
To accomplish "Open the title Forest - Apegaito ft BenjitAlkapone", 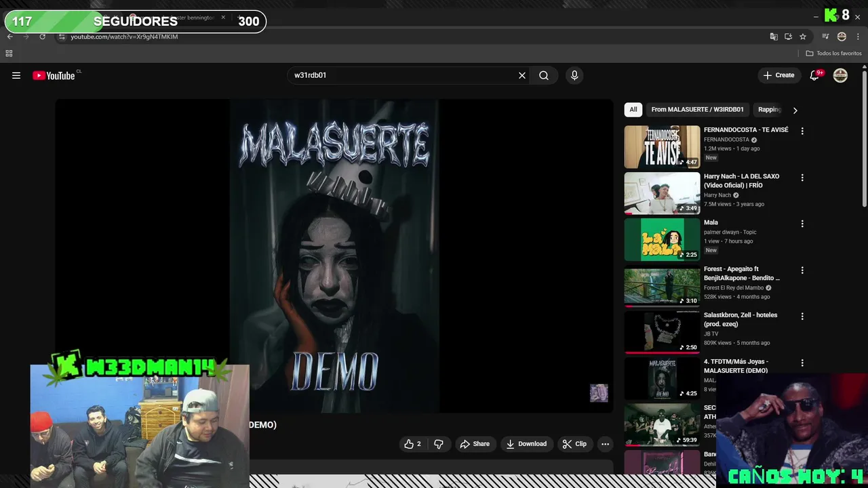I will pyautogui.click(x=742, y=273).
